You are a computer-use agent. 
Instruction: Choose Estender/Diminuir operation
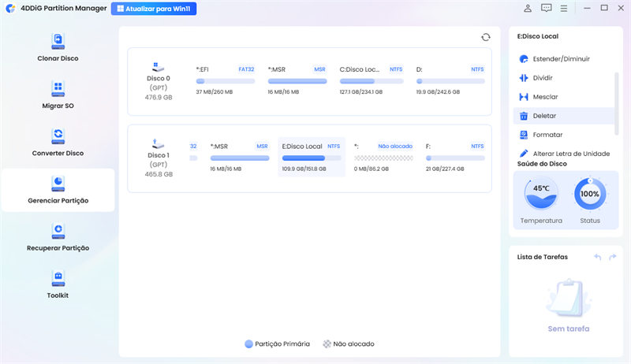click(x=560, y=58)
